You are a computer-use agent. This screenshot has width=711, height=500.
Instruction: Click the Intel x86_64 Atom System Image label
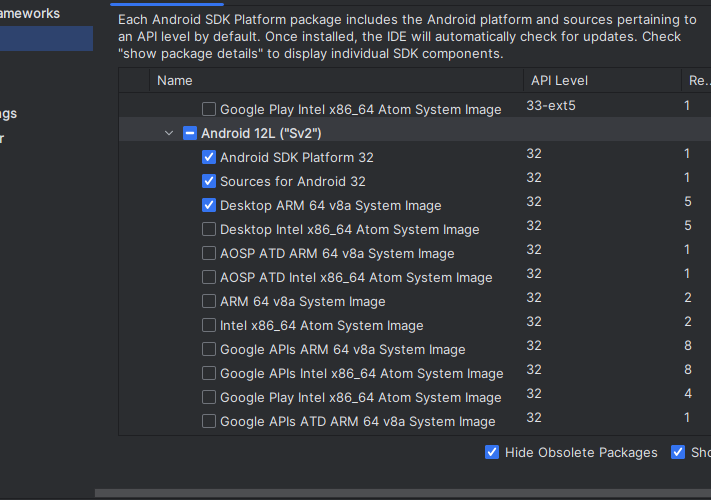click(x=321, y=326)
